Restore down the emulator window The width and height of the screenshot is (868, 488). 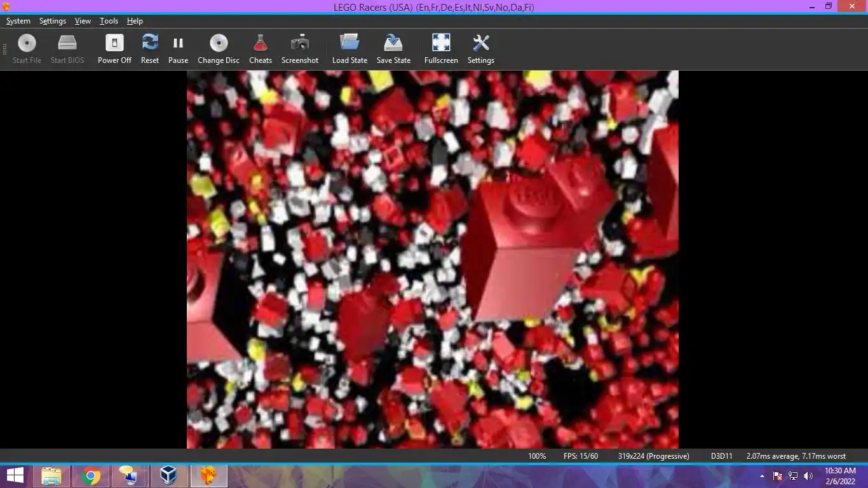tap(829, 6)
